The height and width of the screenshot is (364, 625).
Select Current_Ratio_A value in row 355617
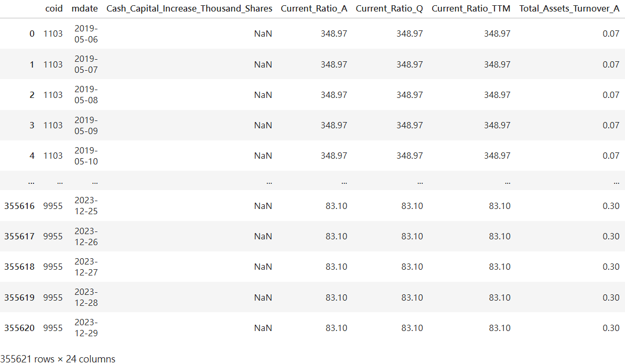[336, 236]
